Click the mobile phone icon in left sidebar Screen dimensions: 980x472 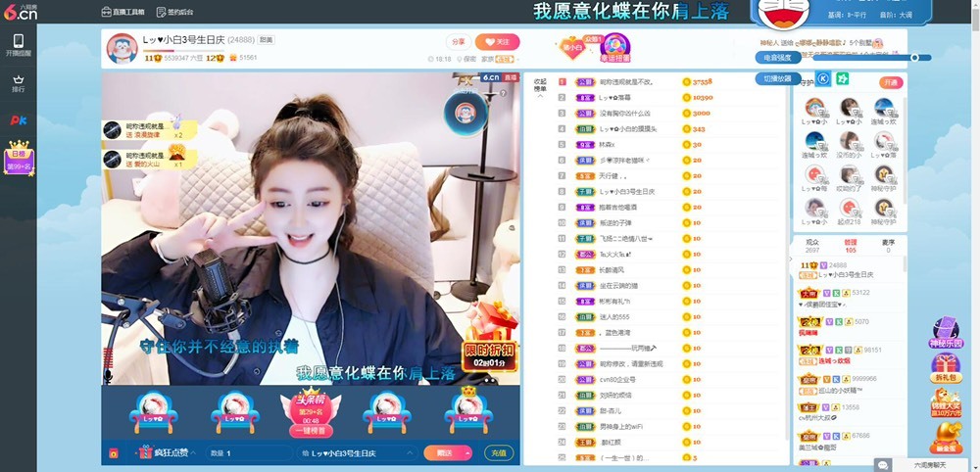(18, 40)
